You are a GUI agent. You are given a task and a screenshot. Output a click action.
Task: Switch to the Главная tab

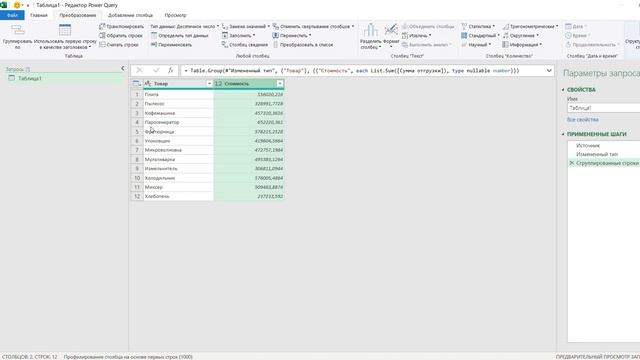pyautogui.click(x=39, y=15)
